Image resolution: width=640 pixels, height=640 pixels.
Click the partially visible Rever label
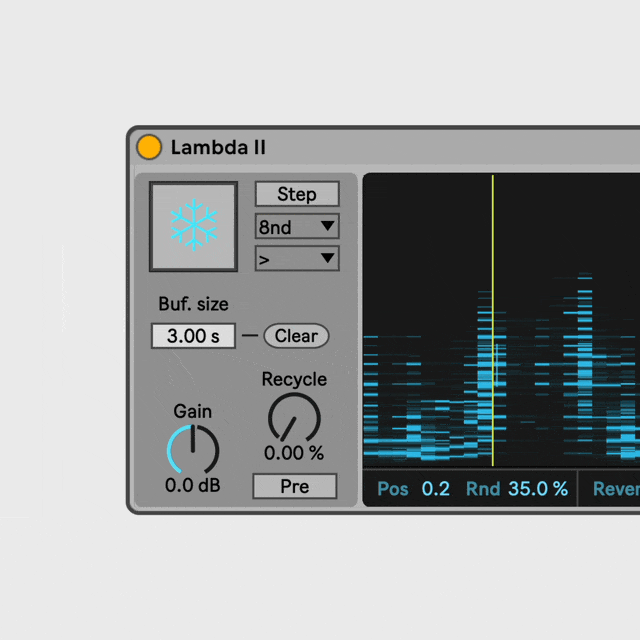point(616,489)
